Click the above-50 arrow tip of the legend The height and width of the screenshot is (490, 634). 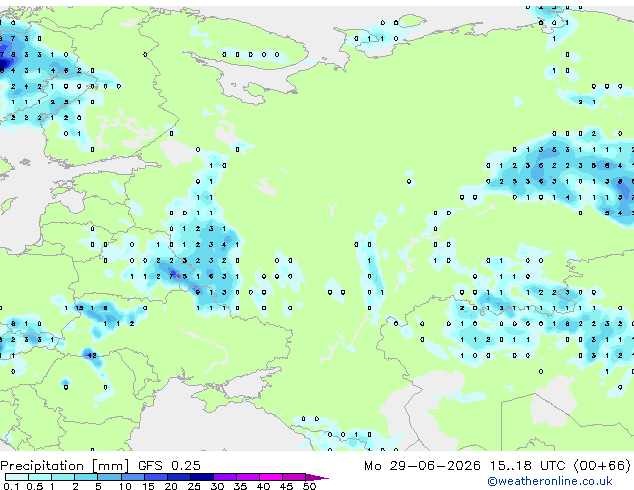pyautogui.click(x=317, y=478)
